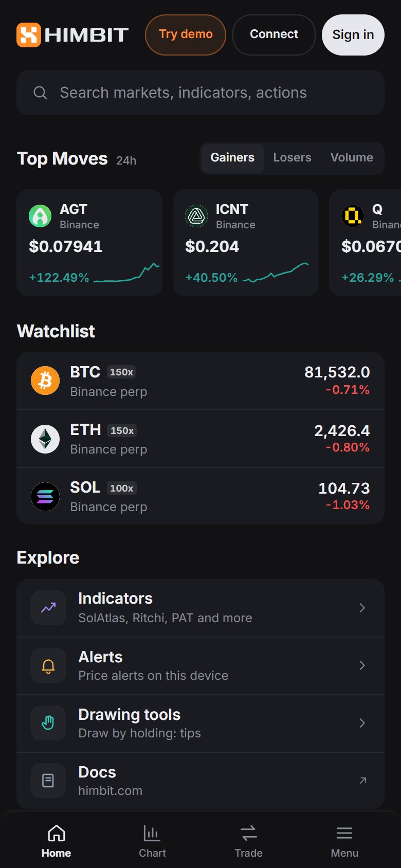
Task: Click the Alerts bell icon
Action: pos(48,666)
